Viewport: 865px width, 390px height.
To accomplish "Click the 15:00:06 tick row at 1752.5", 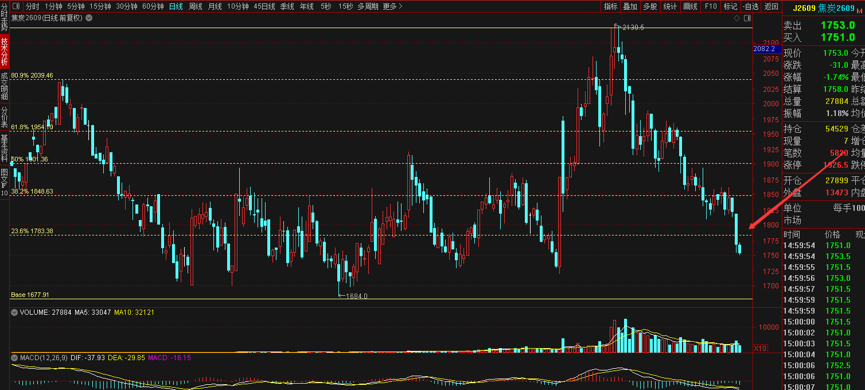I will [x=824, y=365].
